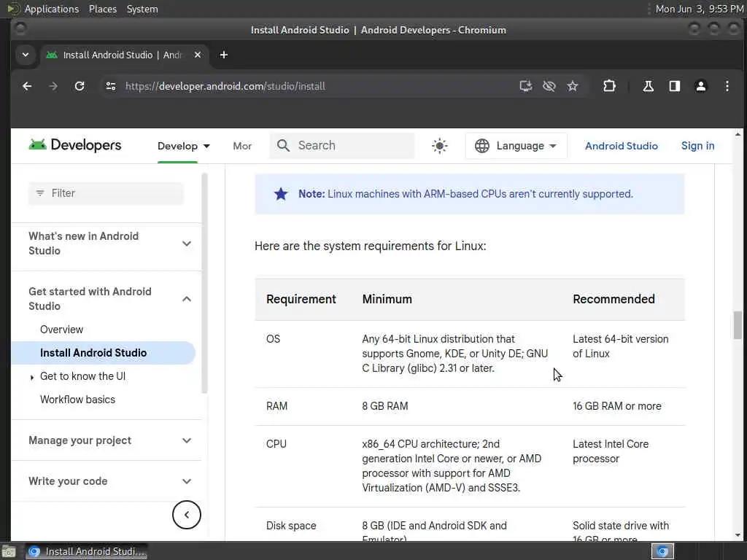Click the page vertical scrollbar thumb
Viewport: 747px width, 560px height.
coord(738,325)
